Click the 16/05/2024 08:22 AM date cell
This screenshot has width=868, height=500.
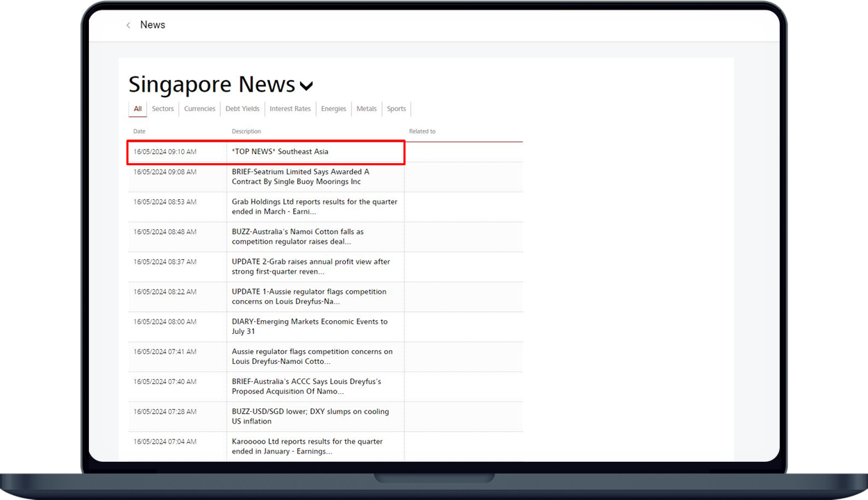165,291
